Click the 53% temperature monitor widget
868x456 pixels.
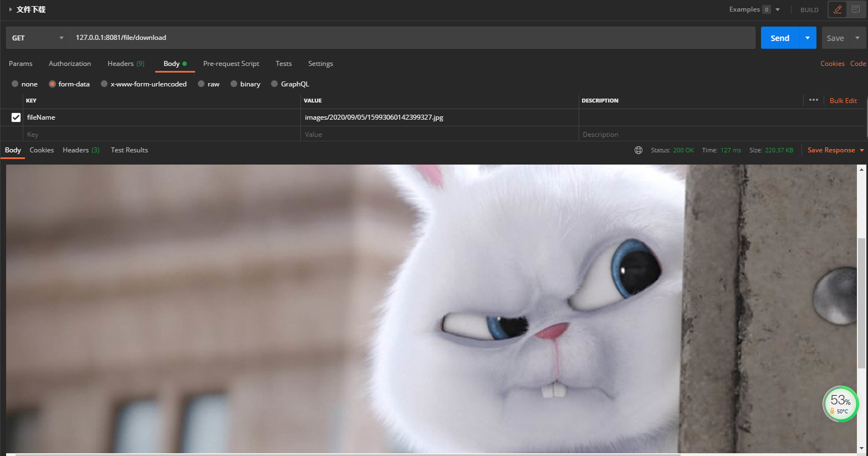pos(840,404)
